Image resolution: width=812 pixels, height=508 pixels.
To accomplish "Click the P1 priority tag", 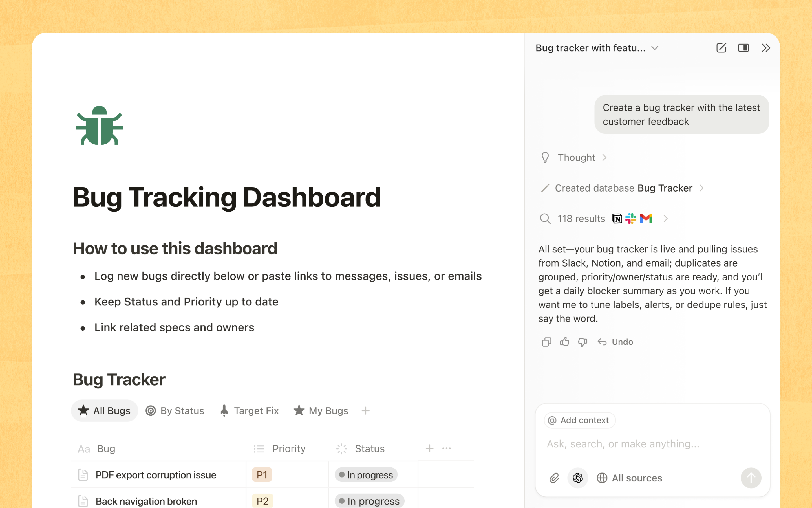I will point(262,475).
